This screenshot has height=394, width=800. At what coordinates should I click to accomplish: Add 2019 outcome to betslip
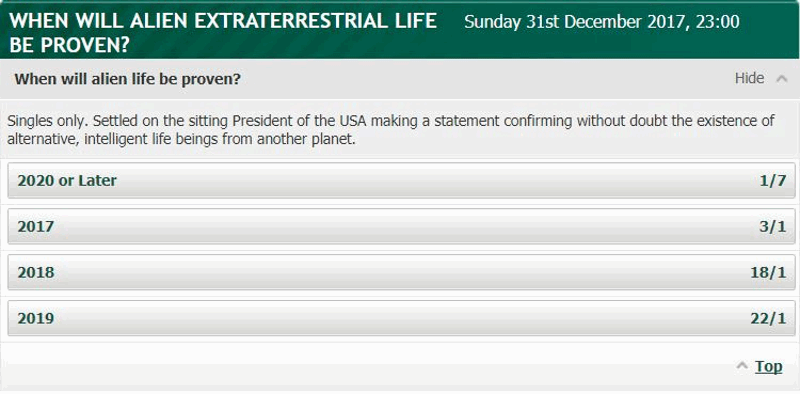tap(402, 318)
